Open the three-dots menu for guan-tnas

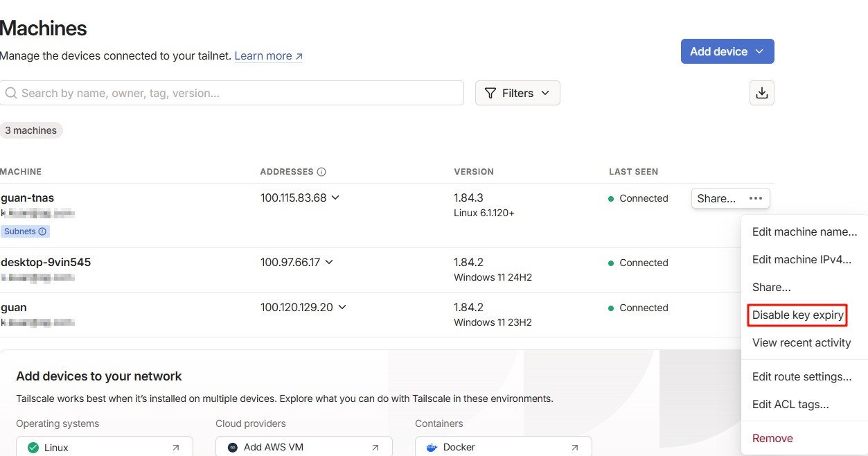[755, 198]
